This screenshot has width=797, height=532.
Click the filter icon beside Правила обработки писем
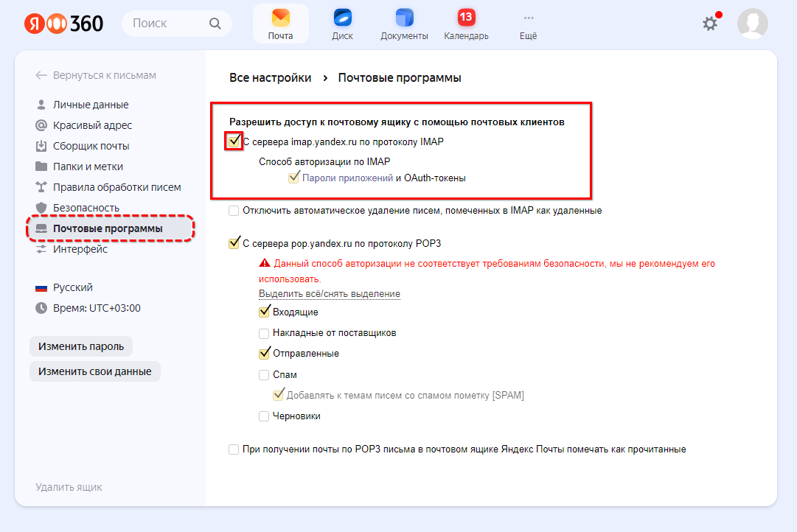(x=41, y=187)
